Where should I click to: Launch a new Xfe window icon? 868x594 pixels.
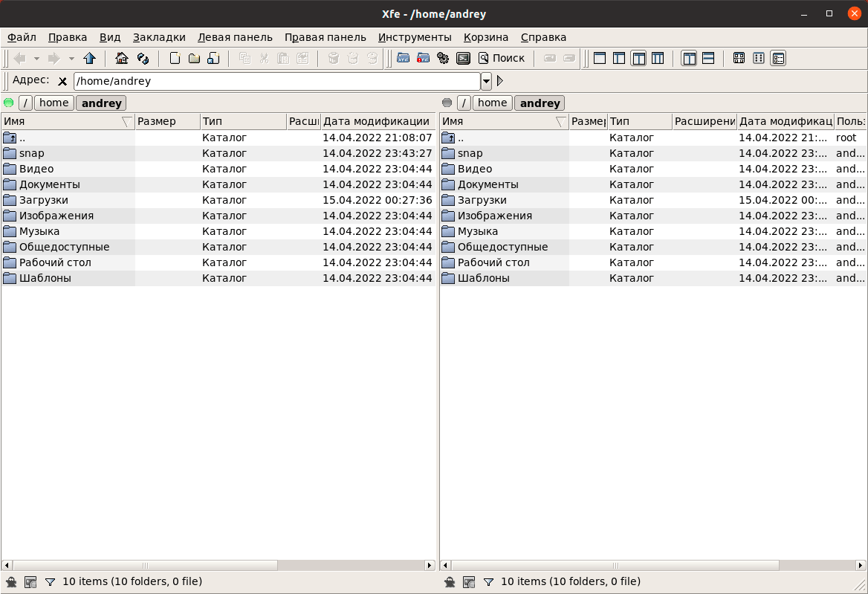pos(404,58)
